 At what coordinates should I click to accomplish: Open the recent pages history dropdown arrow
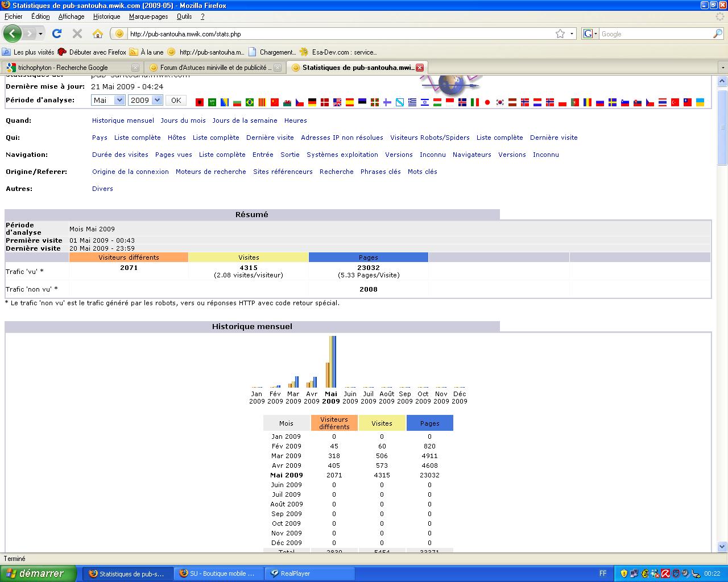tap(40, 34)
